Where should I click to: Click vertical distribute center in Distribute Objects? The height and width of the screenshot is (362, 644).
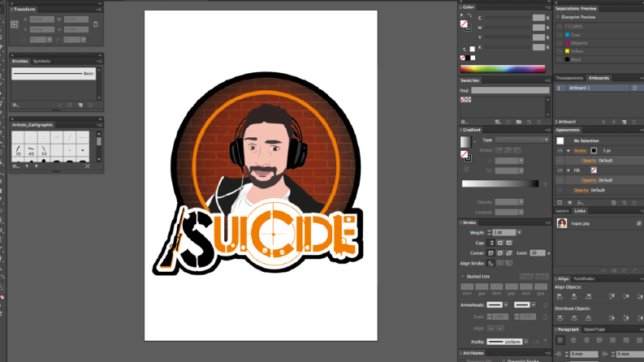pos(574,318)
